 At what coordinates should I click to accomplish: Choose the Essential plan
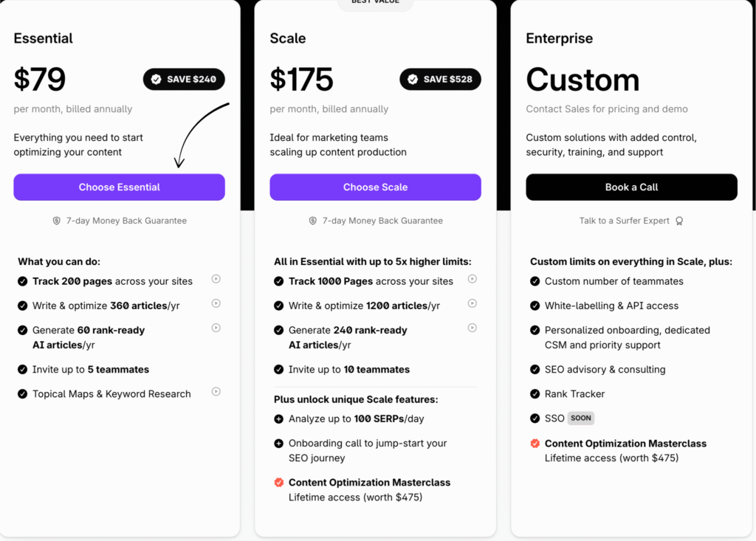click(x=119, y=187)
